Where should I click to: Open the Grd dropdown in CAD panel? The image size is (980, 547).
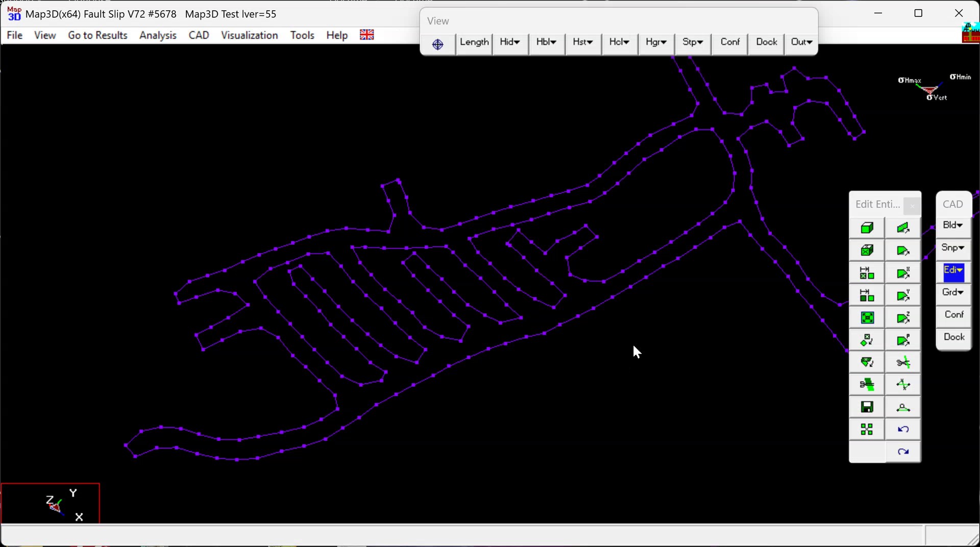click(953, 292)
